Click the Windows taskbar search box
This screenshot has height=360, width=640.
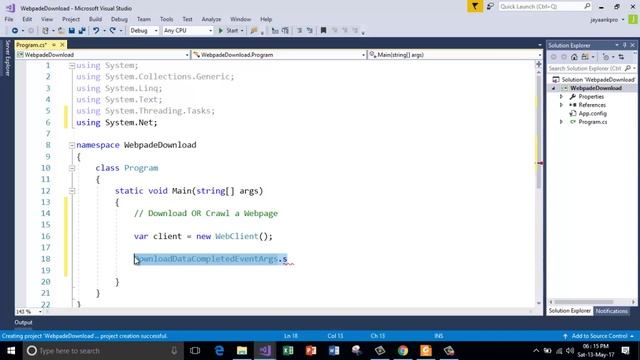point(103,351)
